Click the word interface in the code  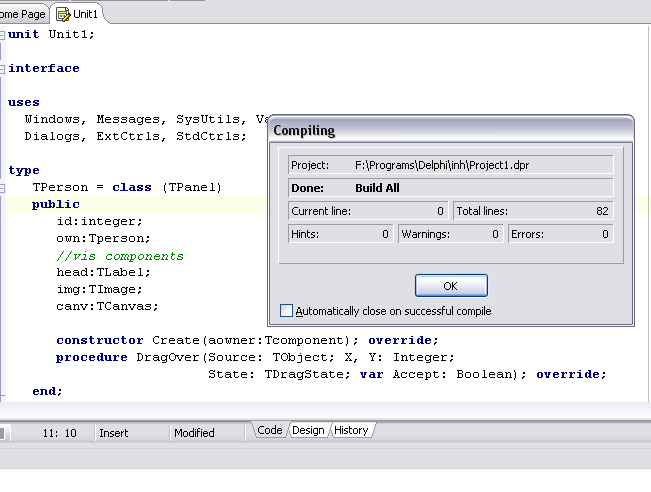(44, 68)
